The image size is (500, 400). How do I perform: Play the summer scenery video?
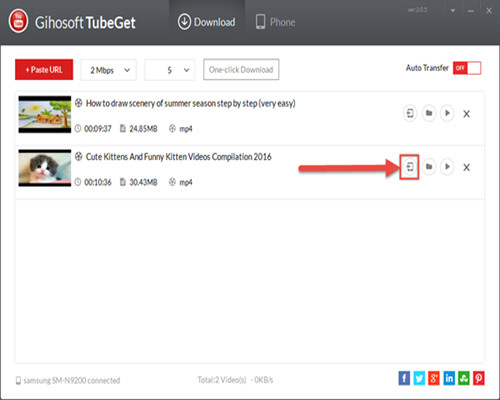pyautogui.click(x=447, y=113)
